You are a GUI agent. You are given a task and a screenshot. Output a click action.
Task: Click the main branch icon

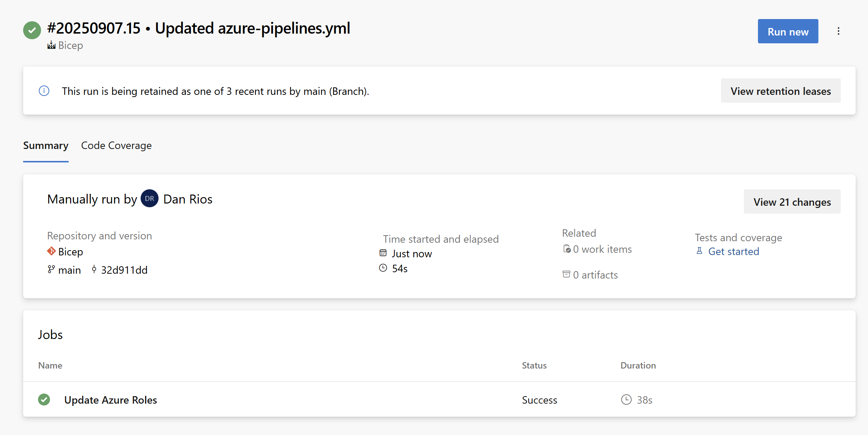[51, 269]
